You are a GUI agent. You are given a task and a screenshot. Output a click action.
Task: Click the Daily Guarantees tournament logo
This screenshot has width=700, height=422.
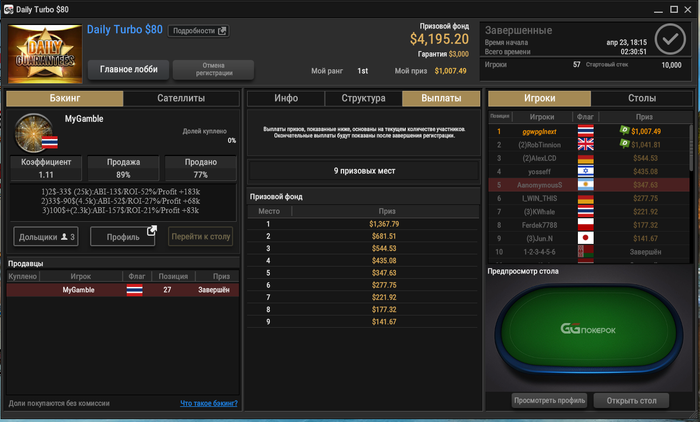pyautogui.click(x=45, y=54)
